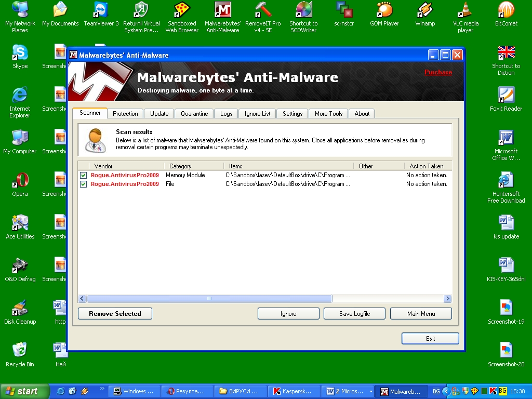This screenshot has width=532, height=399.
Task: Open Huntersoft Free Download icon
Action: 506,188
